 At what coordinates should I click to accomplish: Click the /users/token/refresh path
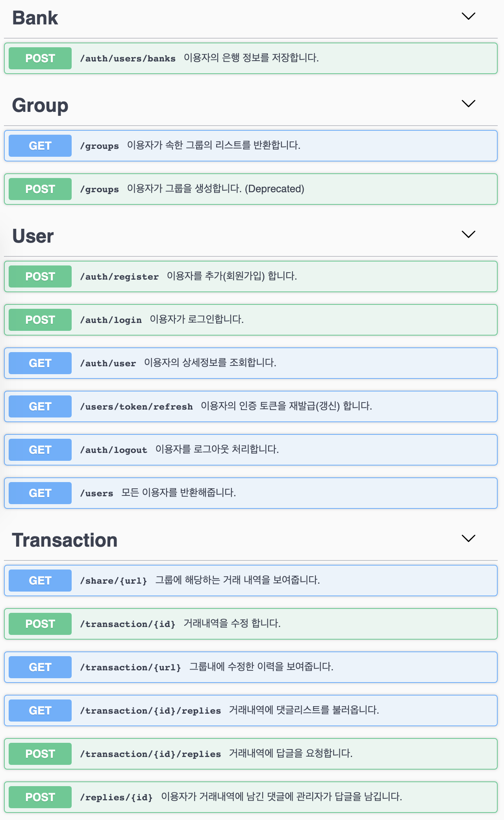(x=136, y=407)
